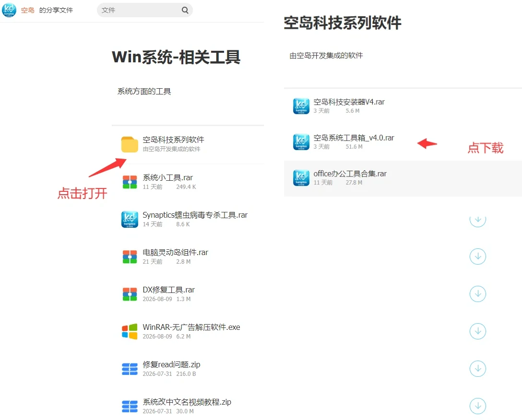Click the WinRAR-无广告解压软件.exe Windows icon
The image size is (522, 420).
pyautogui.click(x=130, y=331)
